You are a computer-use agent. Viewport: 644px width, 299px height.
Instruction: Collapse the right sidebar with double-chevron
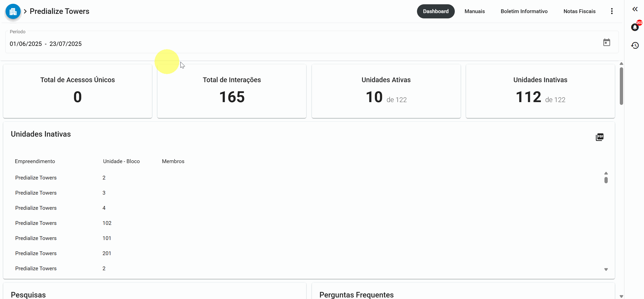point(635,9)
